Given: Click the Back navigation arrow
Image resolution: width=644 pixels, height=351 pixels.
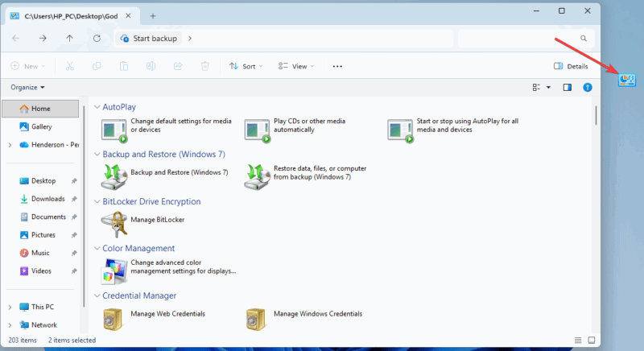Looking at the screenshot, I should 15,38.
